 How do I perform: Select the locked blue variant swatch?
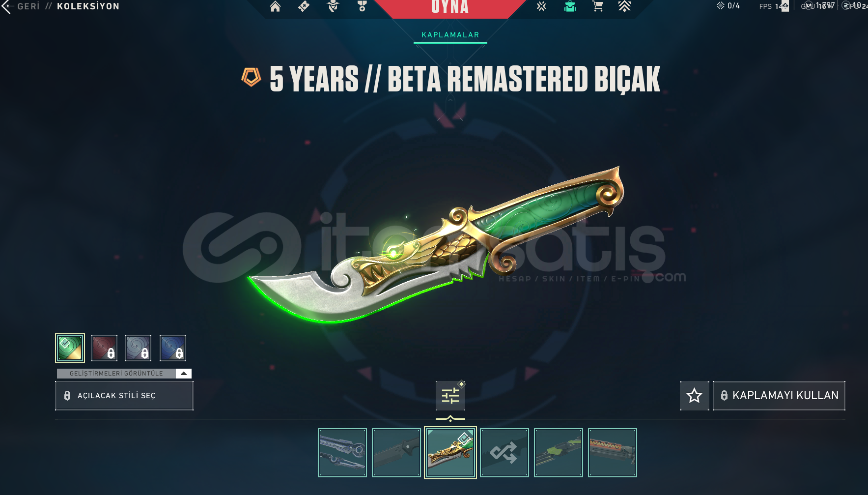click(x=172, y=348)
